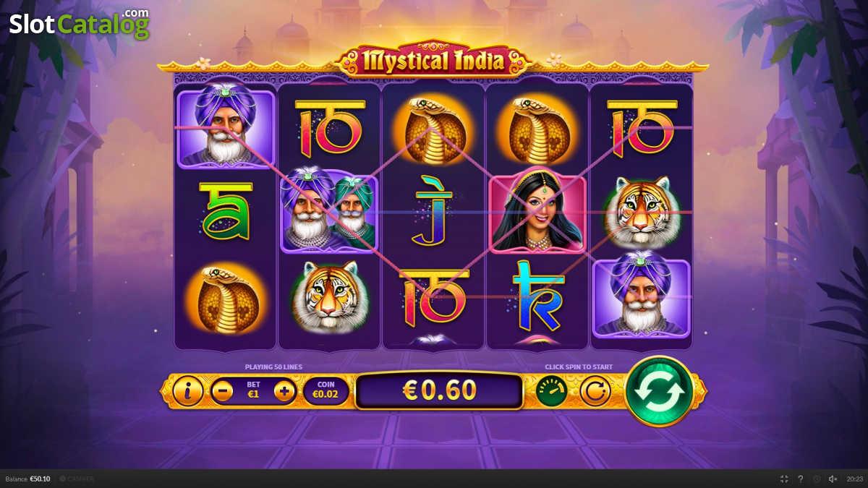Open the autoplay circular arrow button
The width and height of the screenshot is (868, 488).
[x=595, y=391]
